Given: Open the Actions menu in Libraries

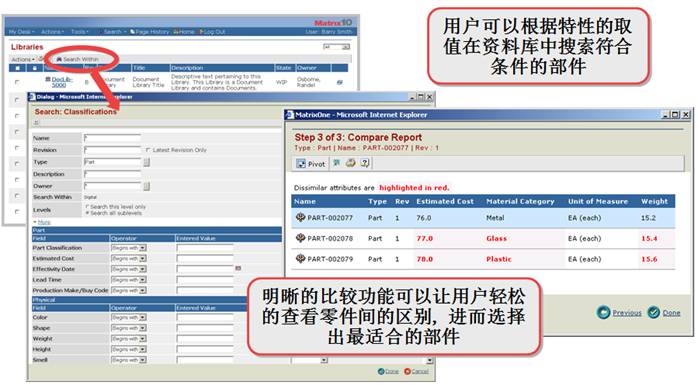Looking at the screenshot, I should (x=23, y=59).
